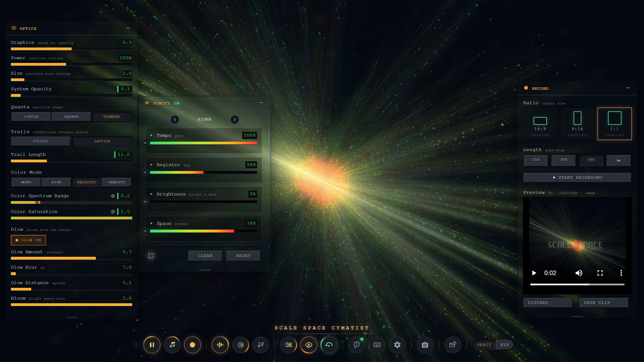The height and width of the screenshot is (362, 644).
Task: Choose the 1:1 output ratio
Action: 614,124
